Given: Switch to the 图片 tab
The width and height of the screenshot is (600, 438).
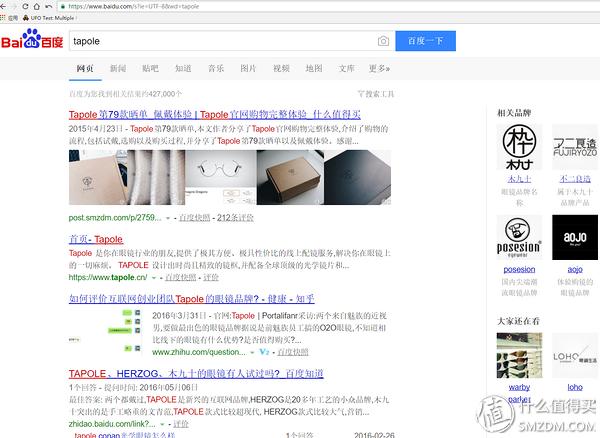Looking at the screenshot, I should [248, 68].
